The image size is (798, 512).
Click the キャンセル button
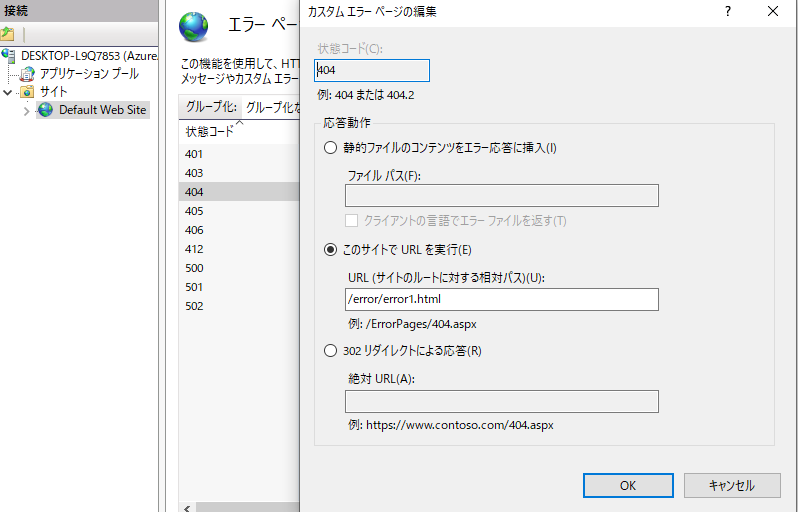coord(732,486)
